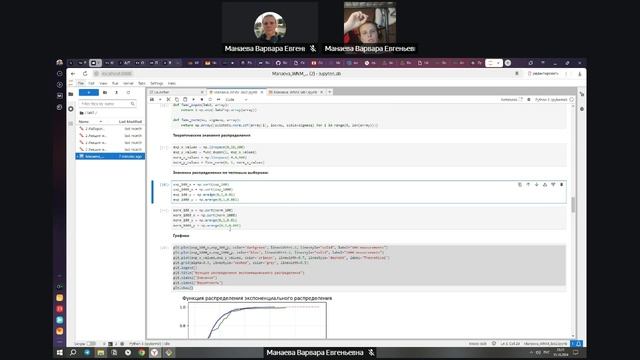This screenshot has width=640, height=360.
Task: Create a new folder in the file browser
Action: (x=105, y=93)
